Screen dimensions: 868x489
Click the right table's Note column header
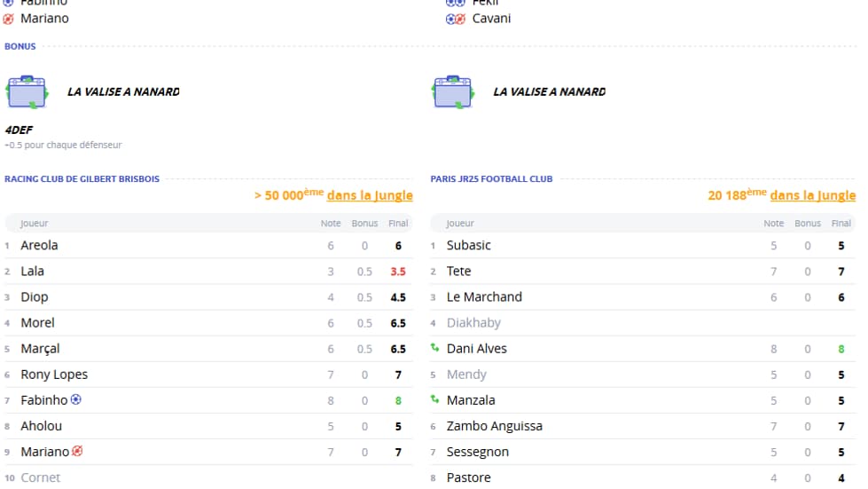coord(774,224)
